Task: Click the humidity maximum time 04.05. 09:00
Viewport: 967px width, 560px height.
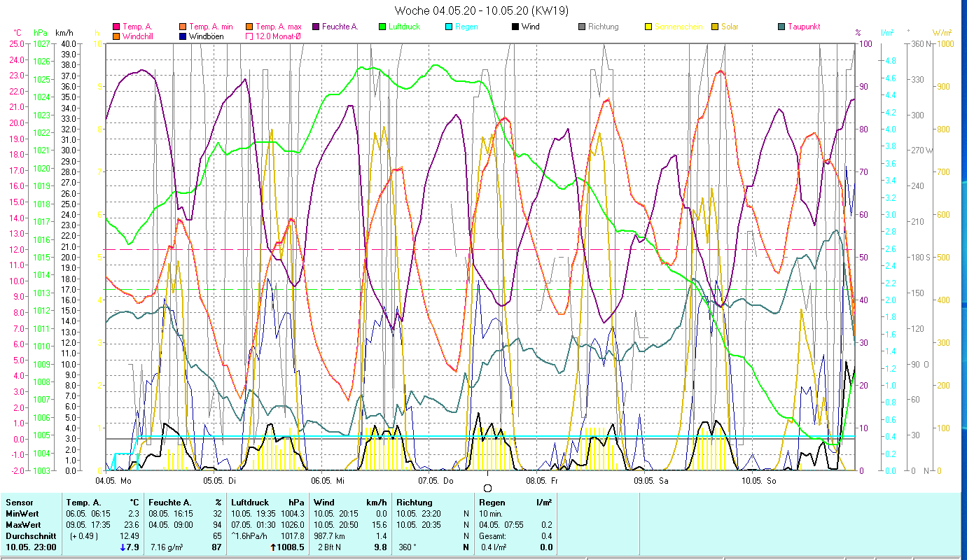Action: (172, 525)
